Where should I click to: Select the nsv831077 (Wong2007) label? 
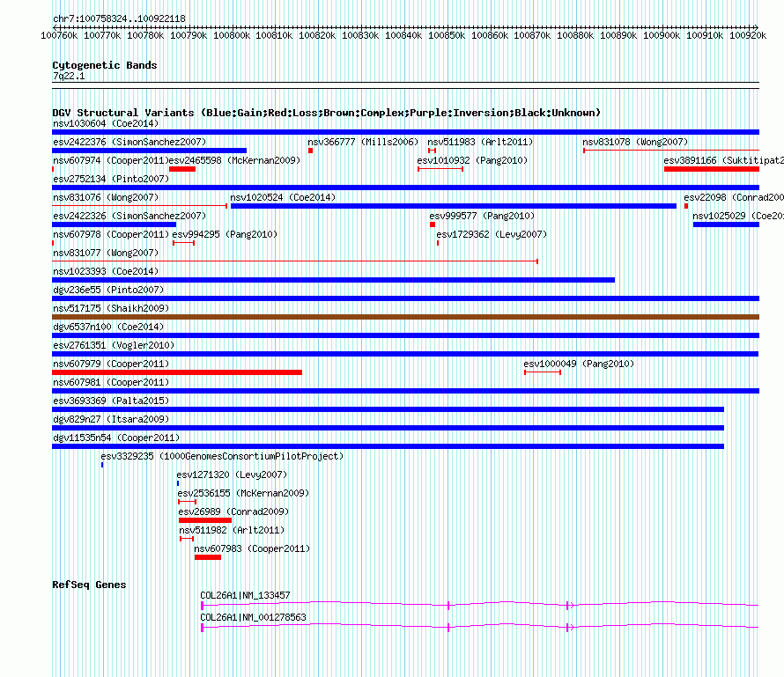click(106, 253)
